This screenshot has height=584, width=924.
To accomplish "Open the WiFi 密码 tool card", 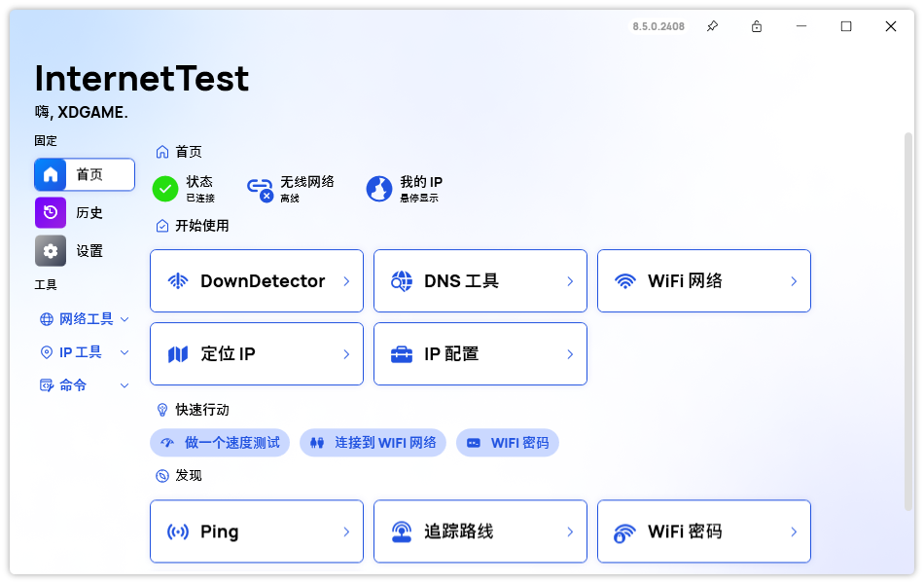I will point(703,531).
